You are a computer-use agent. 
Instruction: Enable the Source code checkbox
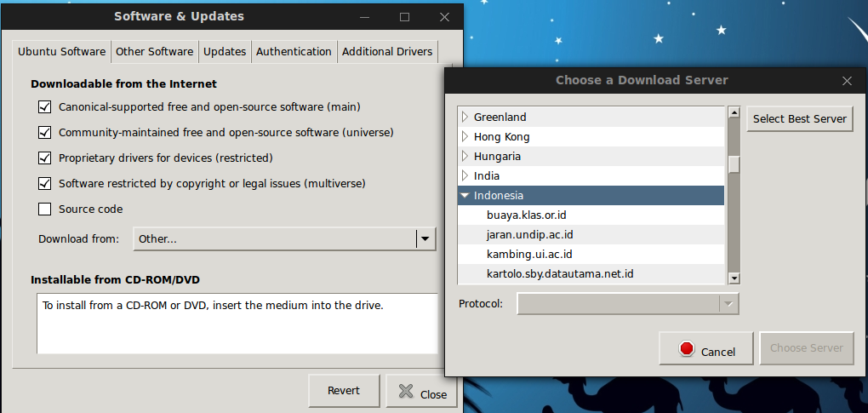point(45,209)
